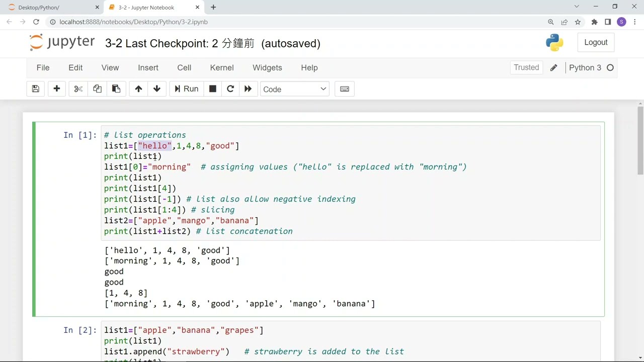The height and width of the screenshot is (362, 644).
Task: Click the browser zoom magnifier icon
Action: pos(551,22)
